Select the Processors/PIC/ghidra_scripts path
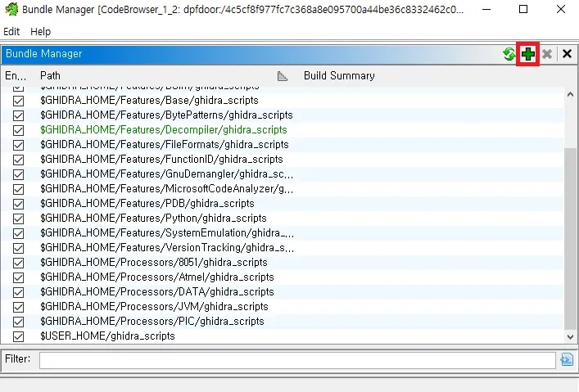Viewport: 579px width, 392px height. click(152, 322)
